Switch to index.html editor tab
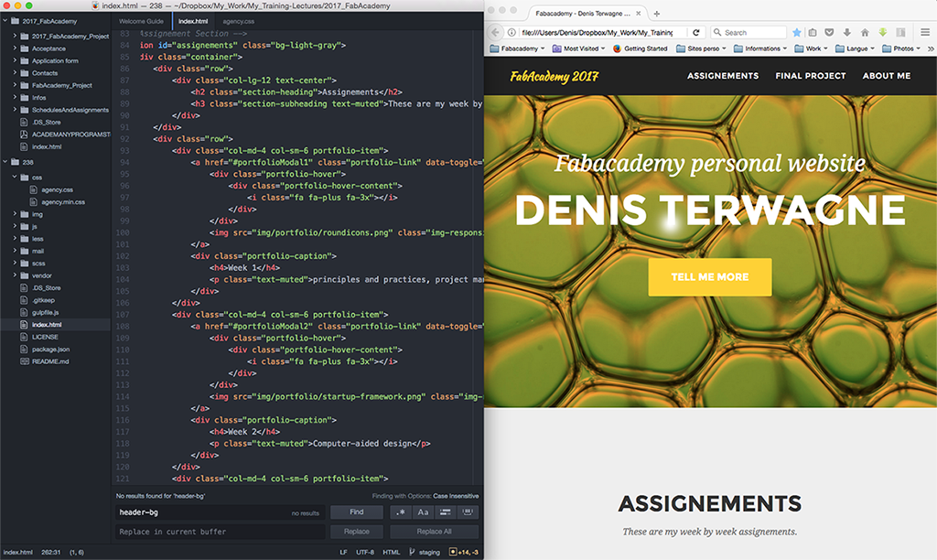The image size is (937, 560). point(193,21)
